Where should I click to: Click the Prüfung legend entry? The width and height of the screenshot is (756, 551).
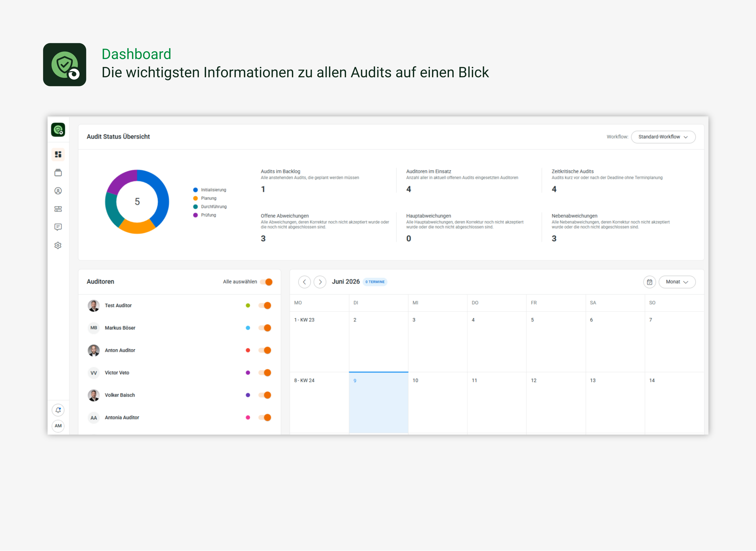point(205,215)
